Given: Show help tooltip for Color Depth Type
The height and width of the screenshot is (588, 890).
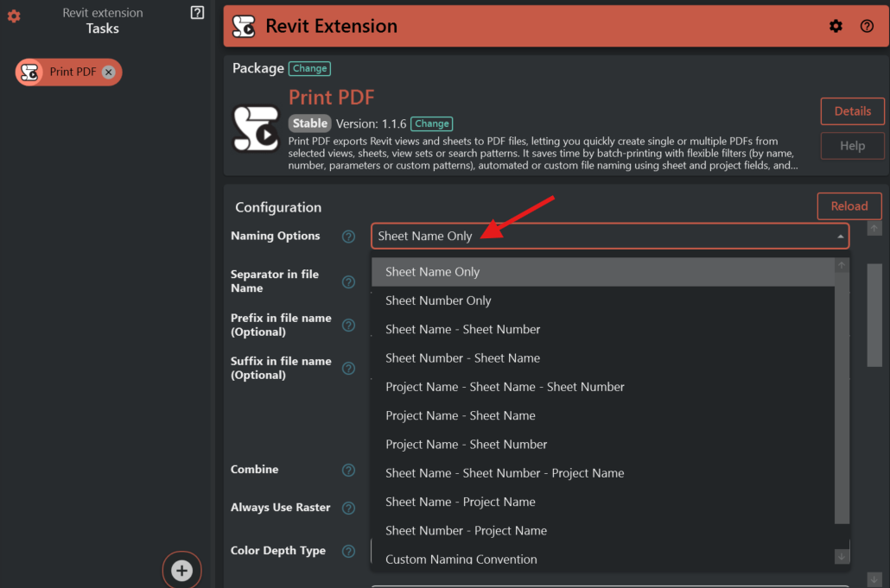Looking at the screenshot, I should pyautogui.click(x=348, y=551).
